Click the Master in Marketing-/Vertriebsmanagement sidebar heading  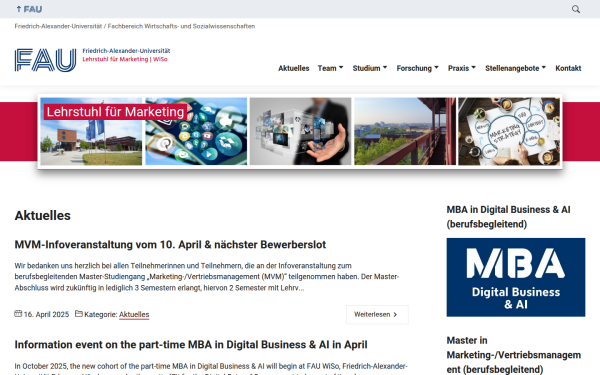point(514,355)
